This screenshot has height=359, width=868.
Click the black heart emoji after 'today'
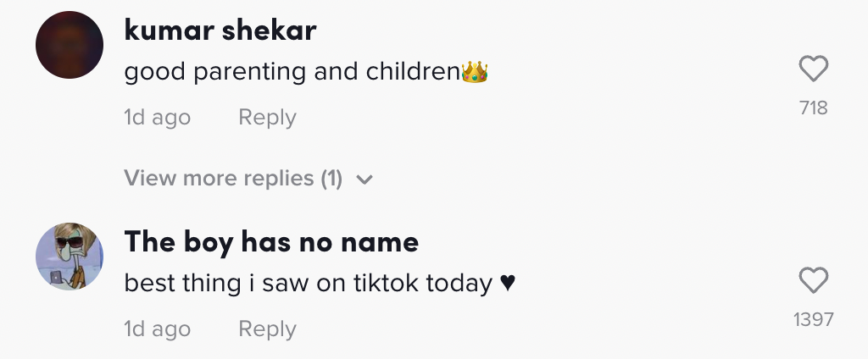(x=508, y=284)
